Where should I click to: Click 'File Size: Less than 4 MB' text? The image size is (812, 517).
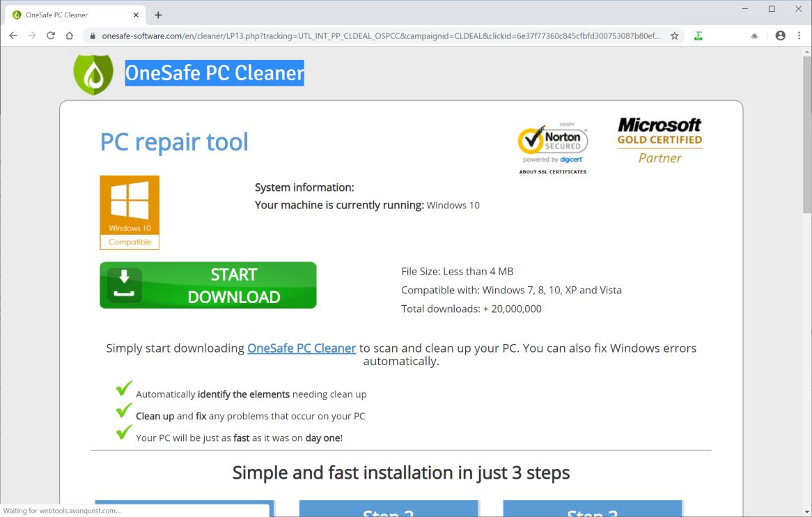[x=458, y=272]
